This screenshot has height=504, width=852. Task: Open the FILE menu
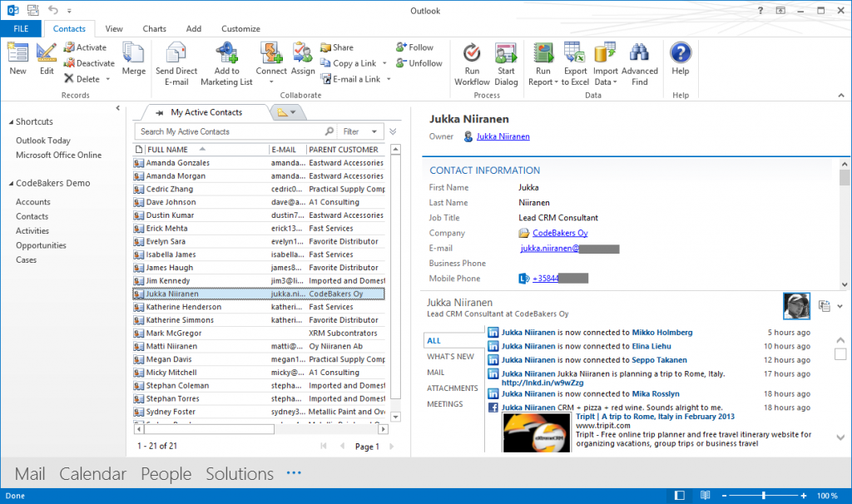[x=21, y=29]
